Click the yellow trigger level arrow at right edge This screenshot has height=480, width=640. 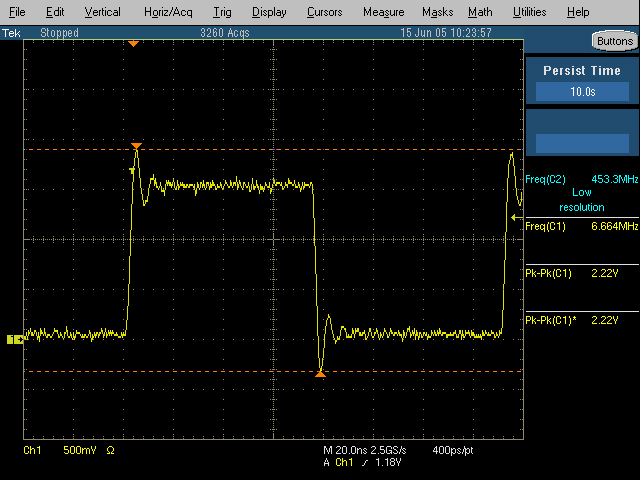(x=517, y=218)
